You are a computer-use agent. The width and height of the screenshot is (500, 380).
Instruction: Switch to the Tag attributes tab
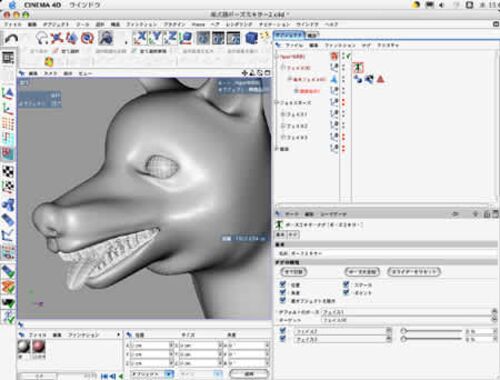(293, 235)
